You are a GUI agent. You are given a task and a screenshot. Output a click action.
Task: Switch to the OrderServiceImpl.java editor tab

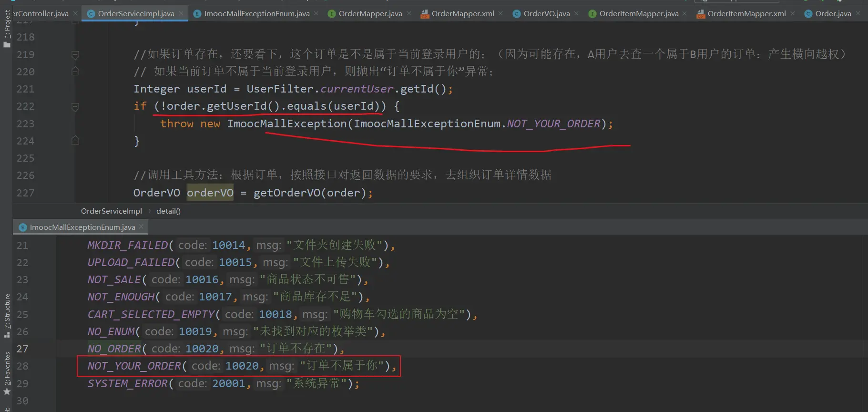point(136,13)
